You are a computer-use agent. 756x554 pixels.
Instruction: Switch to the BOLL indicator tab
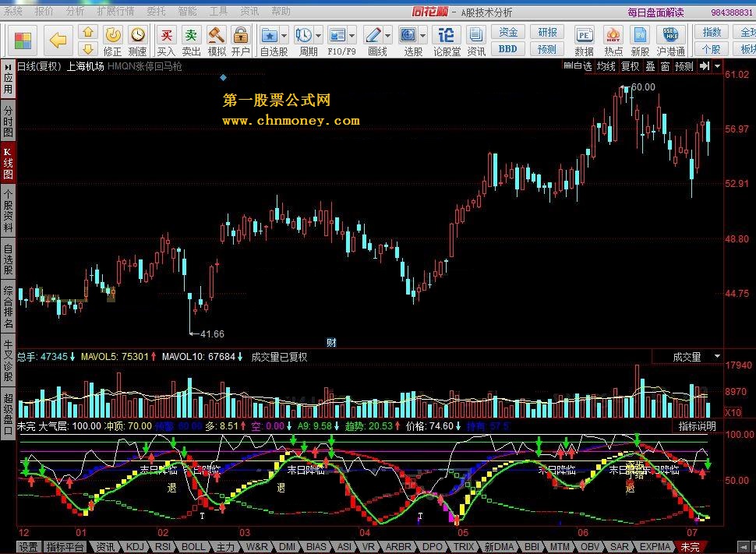(x=193, y=547)
